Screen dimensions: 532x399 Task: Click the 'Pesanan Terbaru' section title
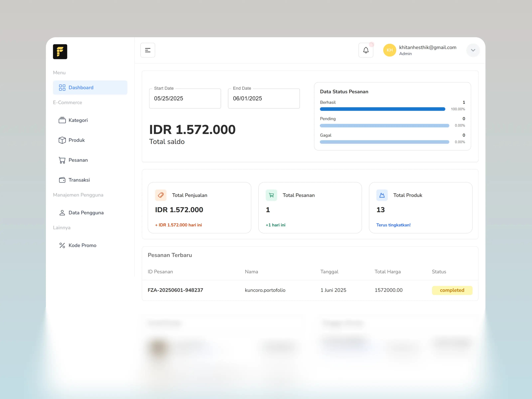[170, 255]
